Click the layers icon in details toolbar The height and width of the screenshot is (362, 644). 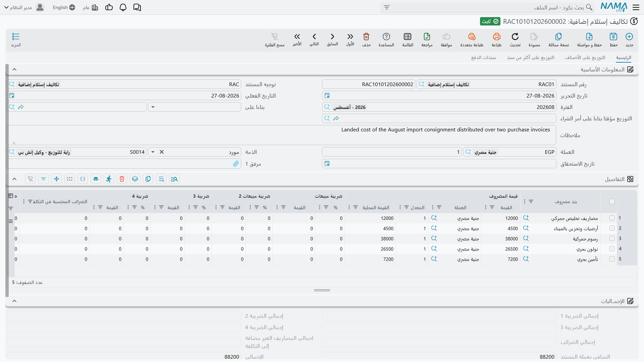pos(135,179)
